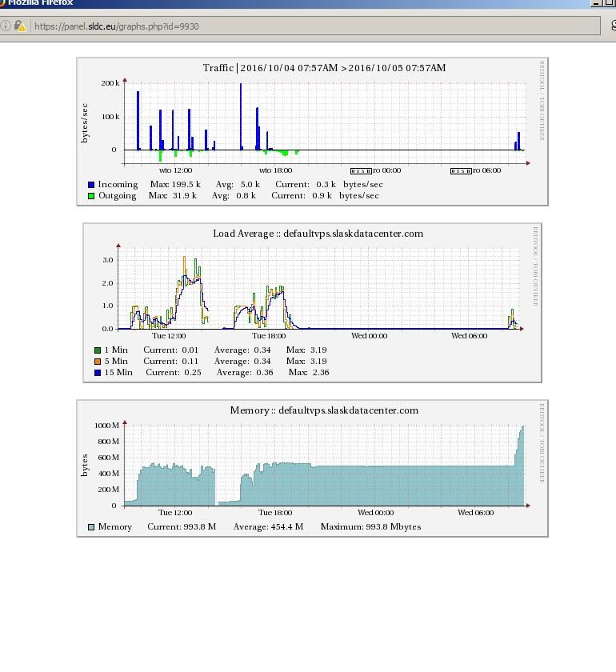Click Memory 'Current: 993.8 M' value
Image resolution: width=616 pixels, height=672 pixels.
tap(182, 526)
